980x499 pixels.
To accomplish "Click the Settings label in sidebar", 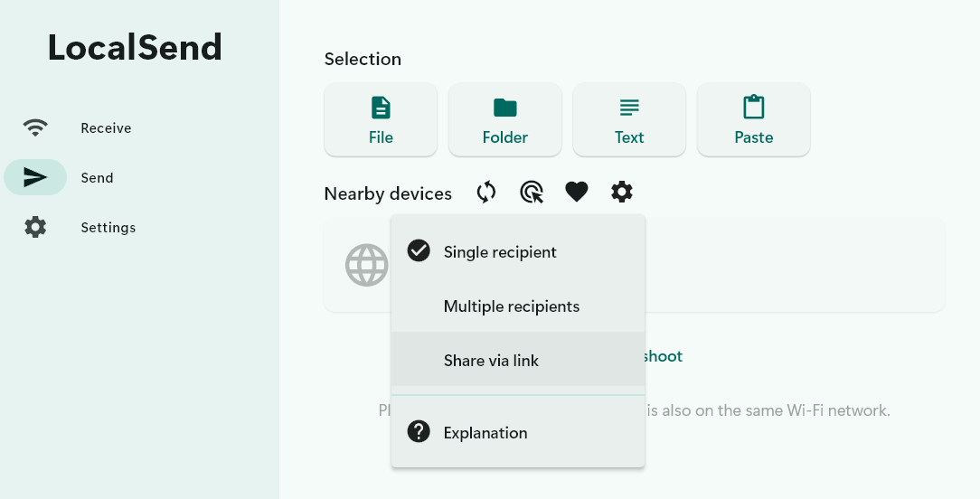I will point(108,228).
